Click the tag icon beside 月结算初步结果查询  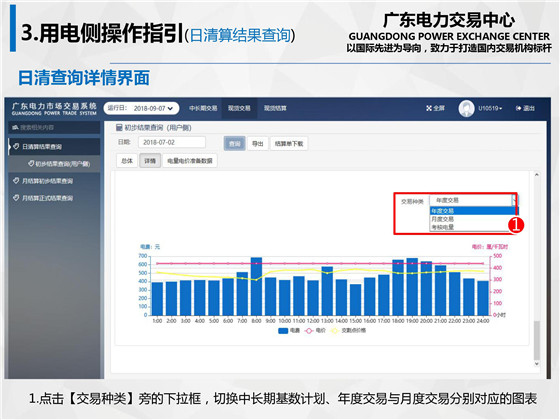pos(16,181)
